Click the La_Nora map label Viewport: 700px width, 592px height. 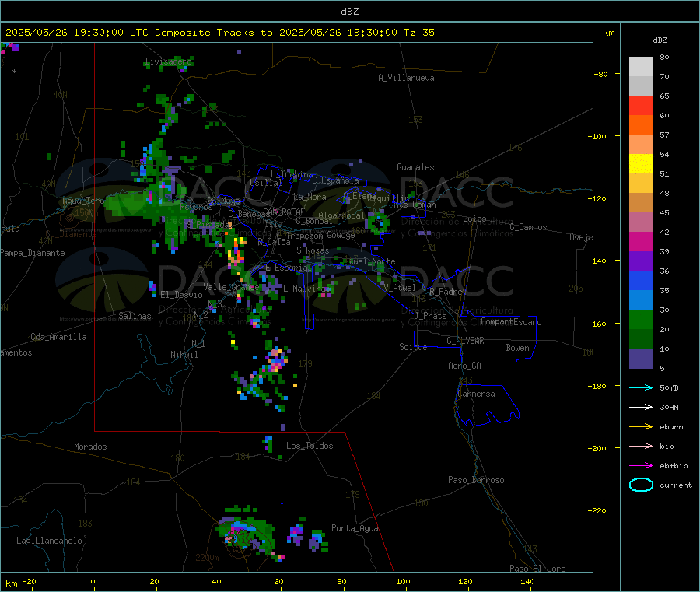pos(310,197)
